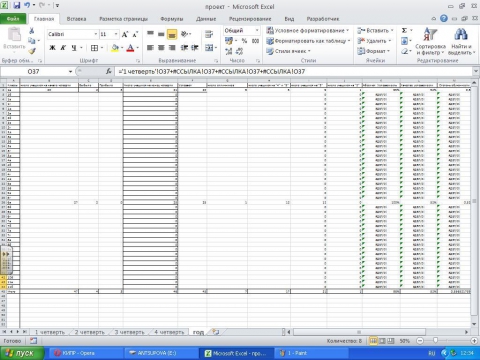Open Условное форматирование menu button
The image size is (480, 360).
308,30
